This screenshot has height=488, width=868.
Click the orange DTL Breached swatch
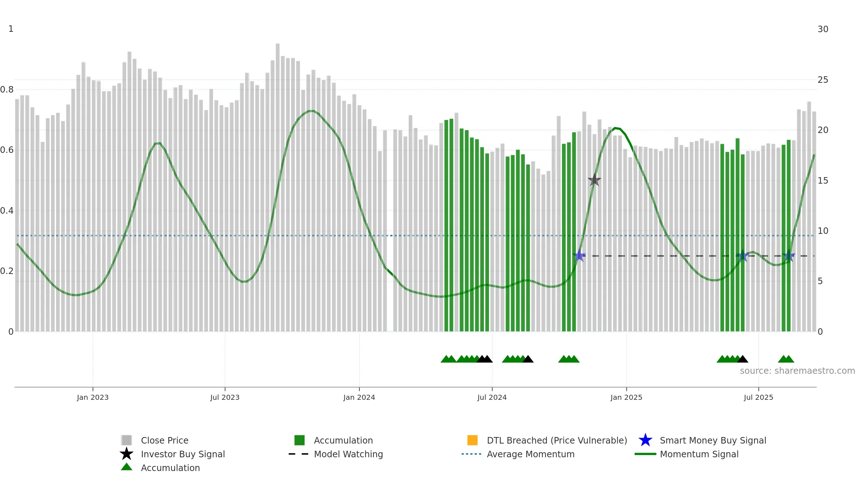[x=472, y=440]
